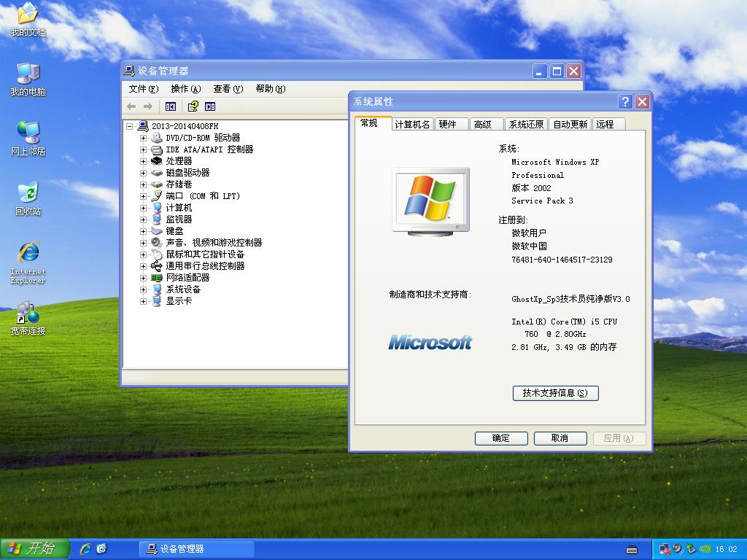Viewport: 747px width, 560px height.
Task: Select the 显示卡 tree label
Action: 179,301
